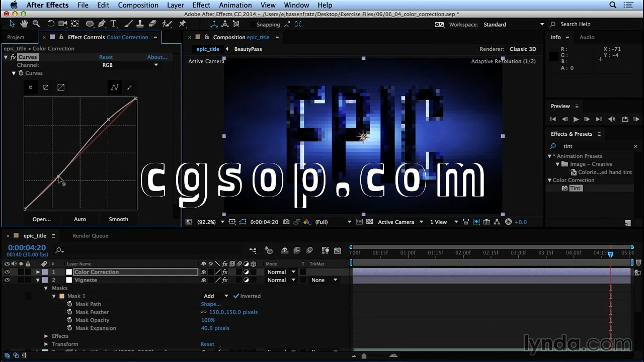The height and width of the screenshot is (362, 644).
Task: Open the show channel color icon
Action: (x=307, y=222)
